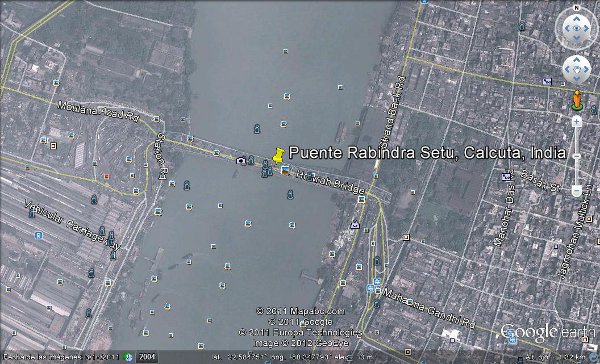The image size is (600, 364).
Task: Click the N north indicator on the compass ring
Action: tap(577, 8)
